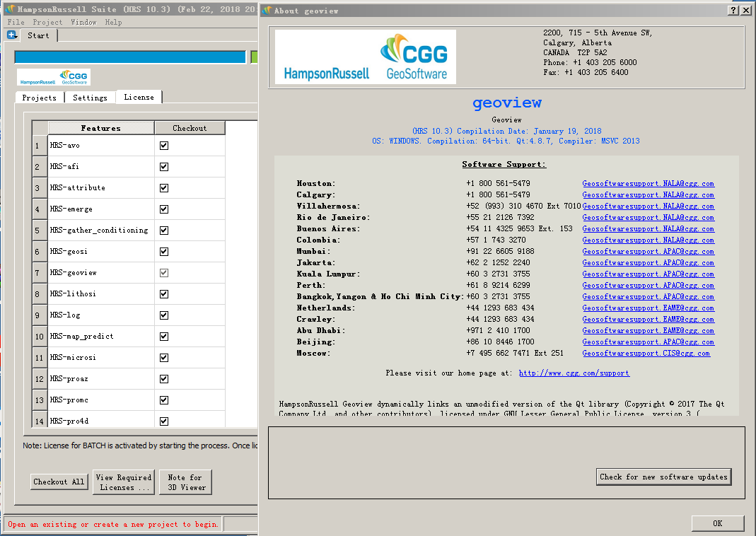Toggle the HRS-log checkout checkbox
The height and width of the screenshot is (536, 756).
tap(164, 315)
